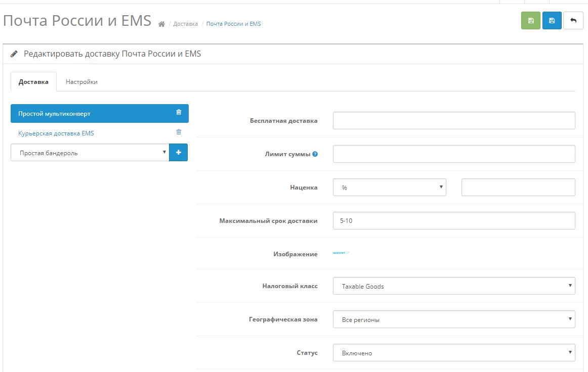Click the back arrow button

(573, 20)
